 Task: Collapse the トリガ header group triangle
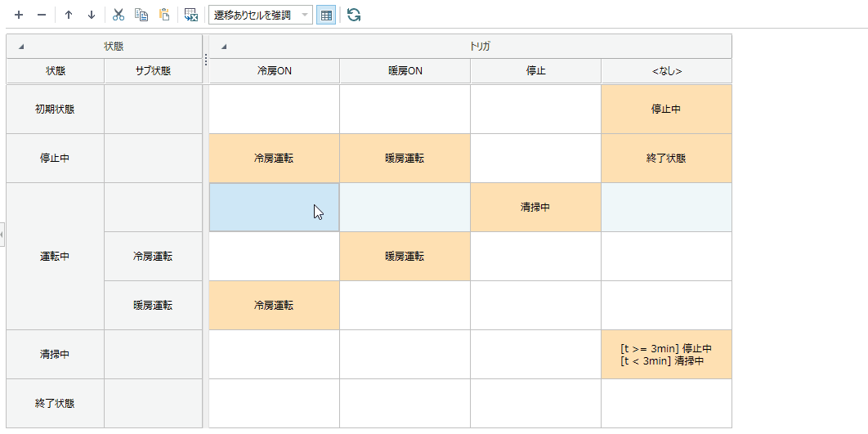click(x=224, y=47)
